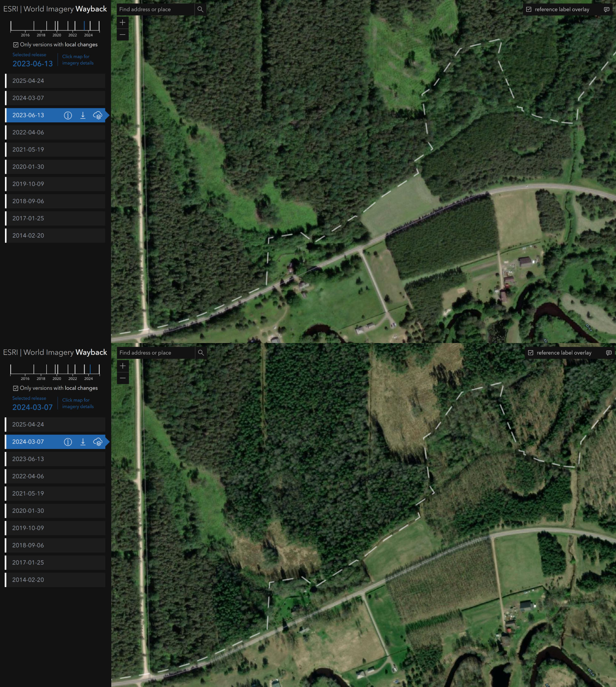Zoom in on the top map
The width and height of the screenshot is (616, 687).
tap(123, 23)
